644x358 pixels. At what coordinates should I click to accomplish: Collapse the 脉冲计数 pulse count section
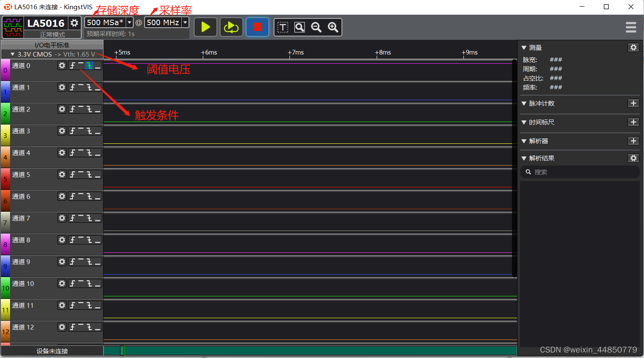click(524, 104)
